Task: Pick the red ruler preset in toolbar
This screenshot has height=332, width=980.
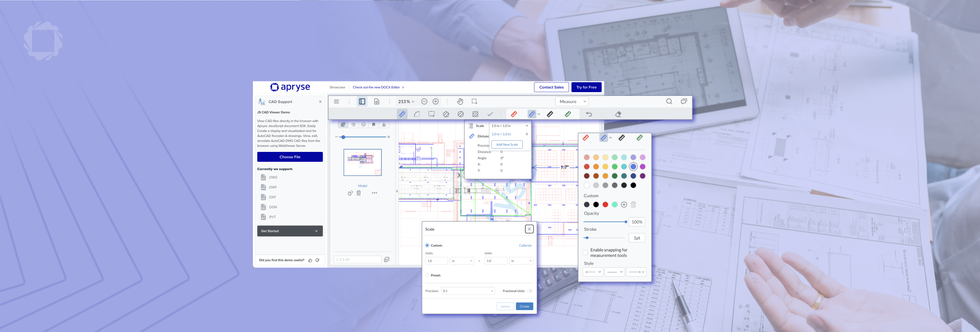Action: pyautogui.click(x=514, y=114)
